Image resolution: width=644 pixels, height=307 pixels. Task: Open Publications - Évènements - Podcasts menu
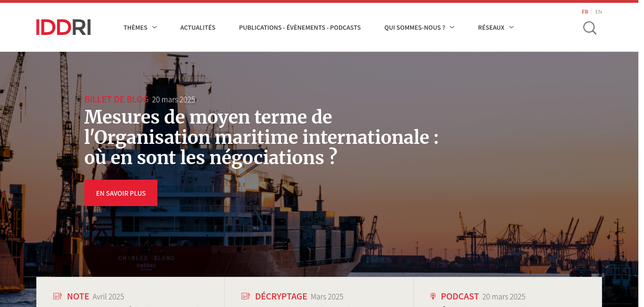[300, 27]
